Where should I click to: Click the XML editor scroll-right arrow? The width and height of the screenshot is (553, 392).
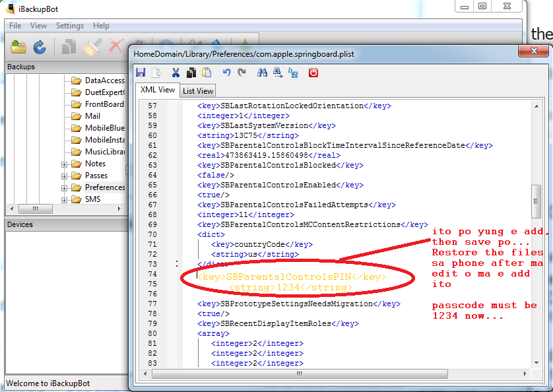pos(525,374)
